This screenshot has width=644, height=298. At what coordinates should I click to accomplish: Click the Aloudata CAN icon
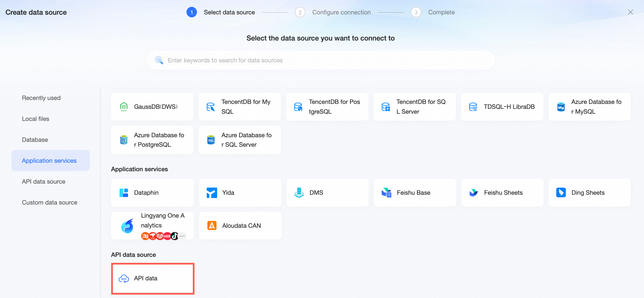pyautogui.click(x=212, y=226)
